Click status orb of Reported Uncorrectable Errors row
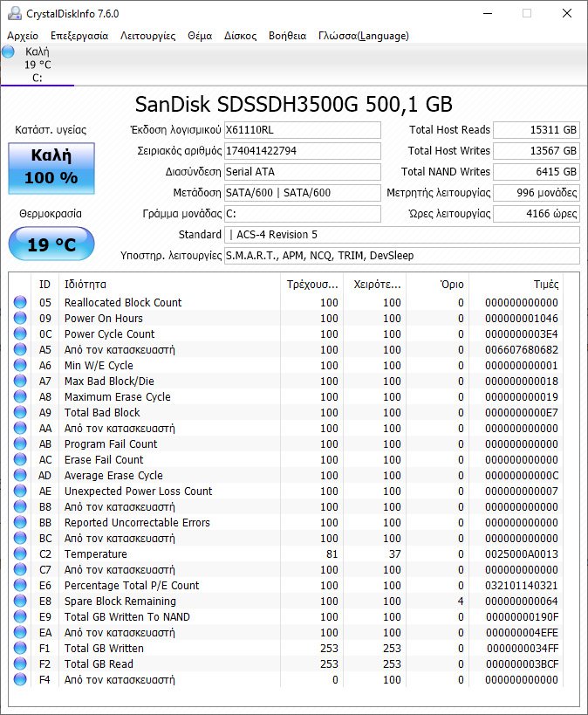This screenshot has width=588, height=715. (x=20, y=522)
